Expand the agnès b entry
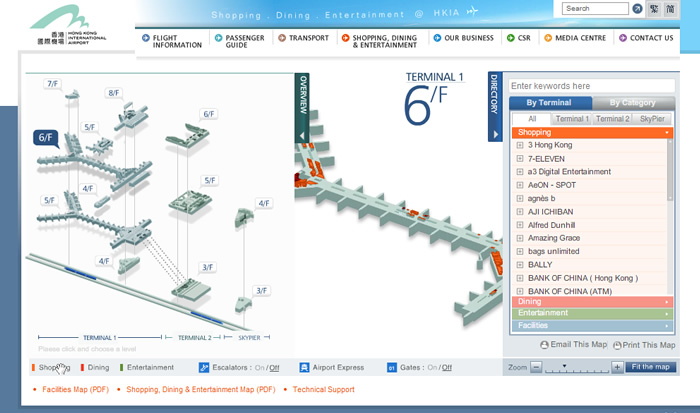Viewport: 700px width, 413px height. point(520,198)
